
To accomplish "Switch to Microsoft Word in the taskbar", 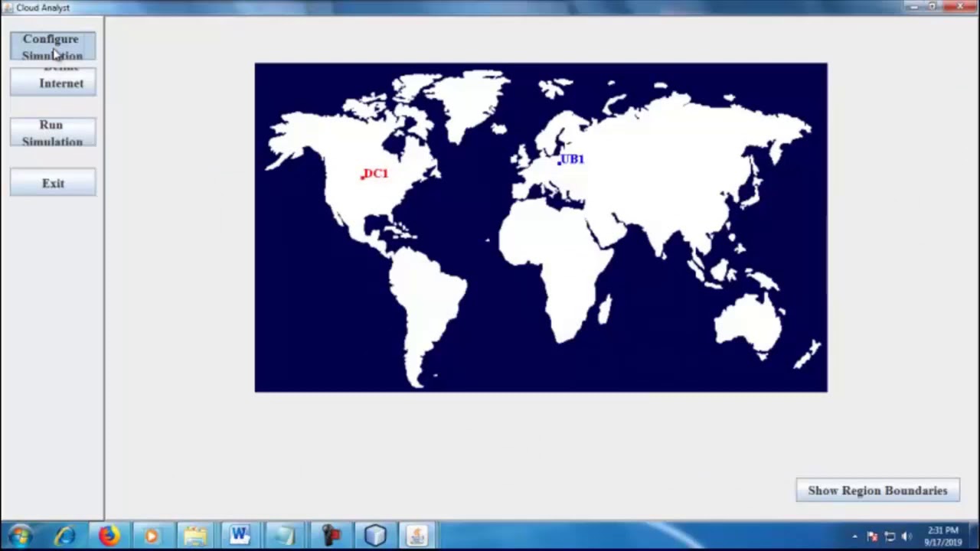I will click(239, 536).
